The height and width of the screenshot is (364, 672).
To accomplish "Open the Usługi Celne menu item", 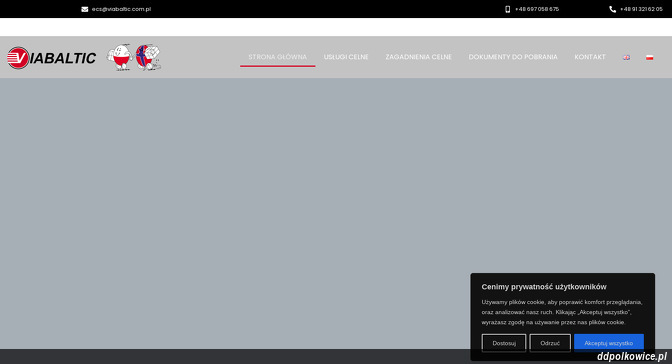I will [346, 57].
